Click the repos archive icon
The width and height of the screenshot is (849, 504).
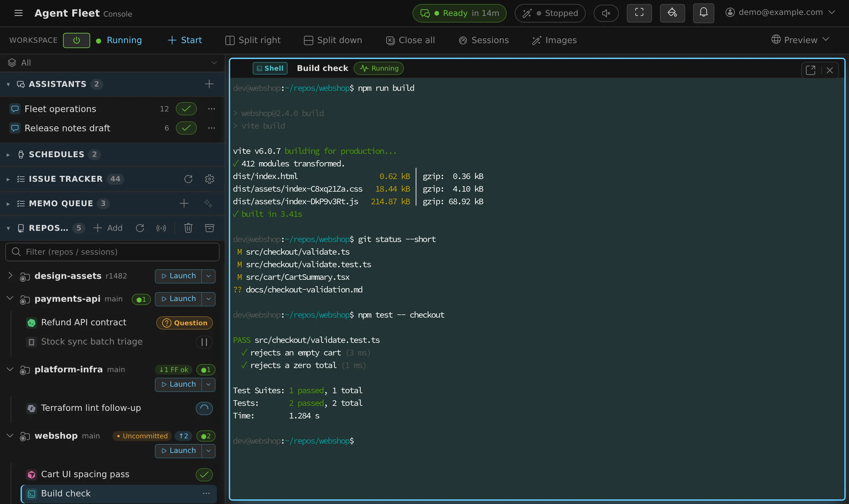click(210, 228)
